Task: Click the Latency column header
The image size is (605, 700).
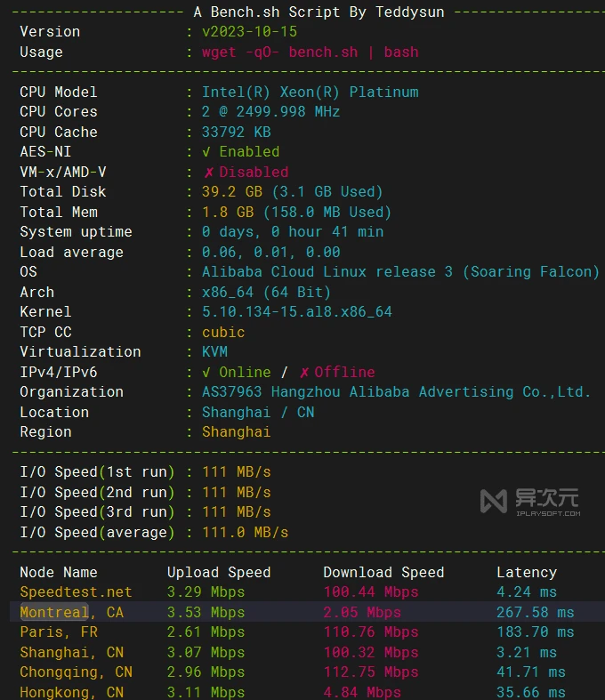Action: [526, 573]
